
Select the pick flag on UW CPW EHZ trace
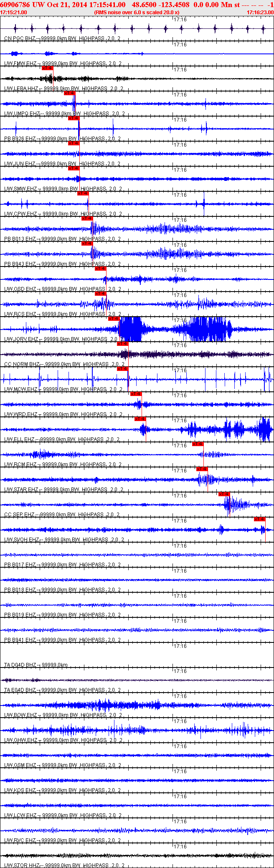pyautogui.click(x=83, y=193)
